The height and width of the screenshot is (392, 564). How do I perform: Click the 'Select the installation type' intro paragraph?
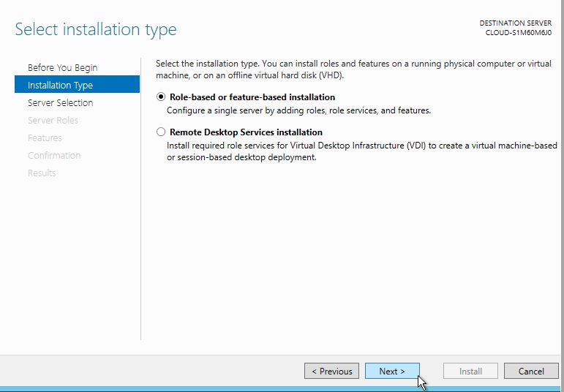coord(353,69)
